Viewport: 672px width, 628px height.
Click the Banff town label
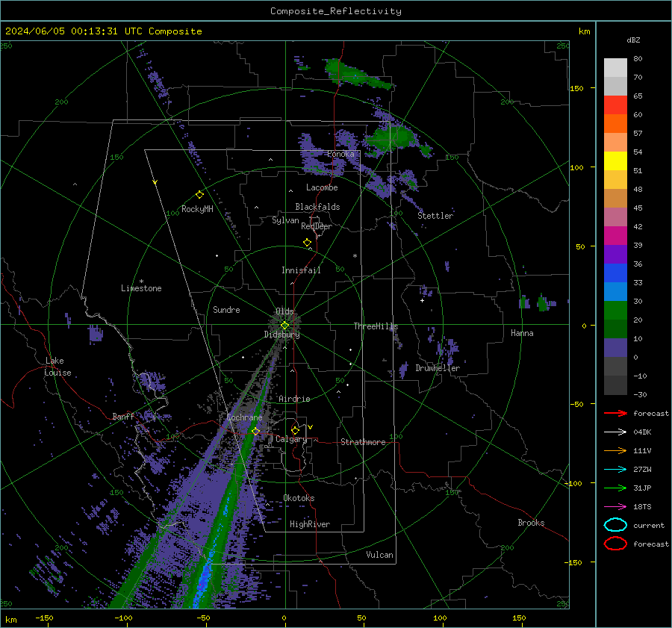click(123, 416)
